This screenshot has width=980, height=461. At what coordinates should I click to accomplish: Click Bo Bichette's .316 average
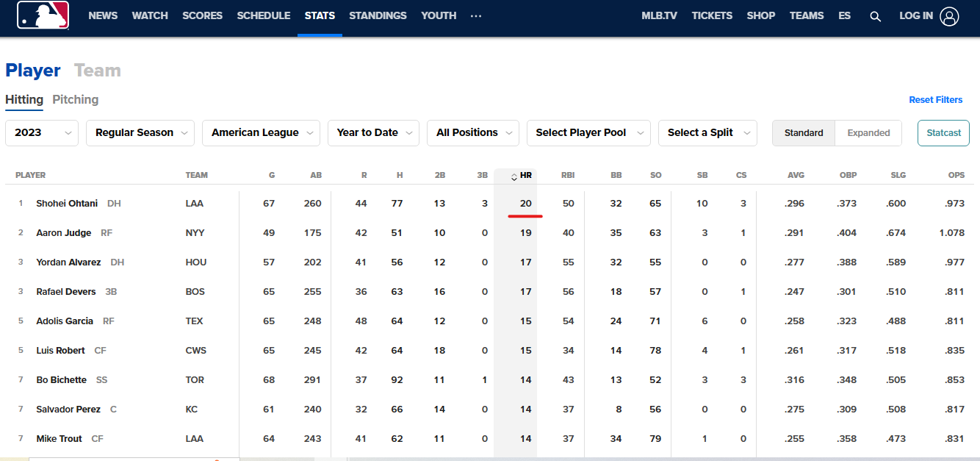pyautogui.click(x=796, y=380)
